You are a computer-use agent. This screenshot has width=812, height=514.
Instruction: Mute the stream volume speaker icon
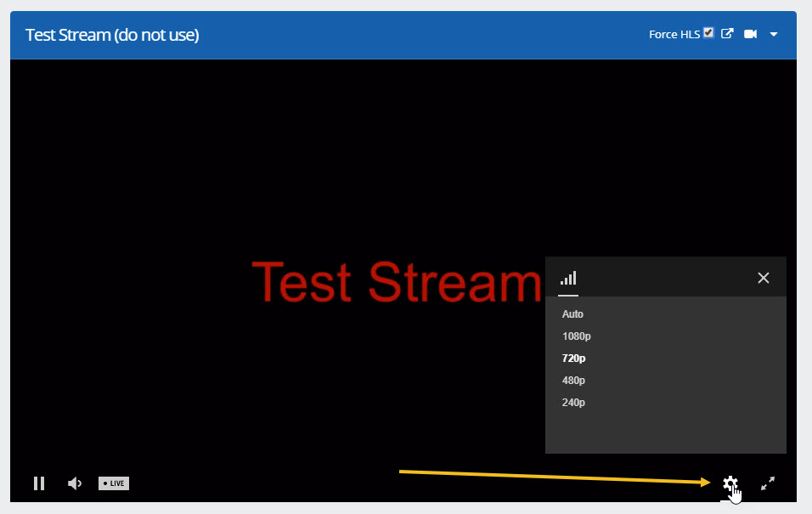point(75,483)
